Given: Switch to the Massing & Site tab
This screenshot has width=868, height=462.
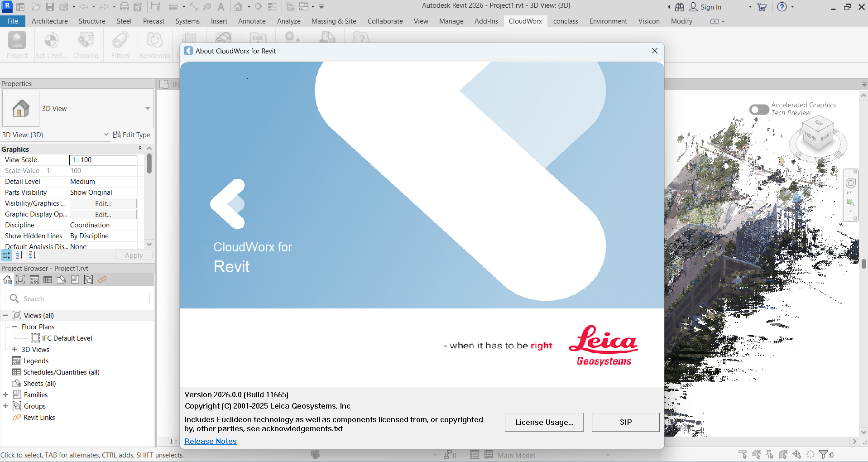Looking at the screenshot, I should point(334,21).
